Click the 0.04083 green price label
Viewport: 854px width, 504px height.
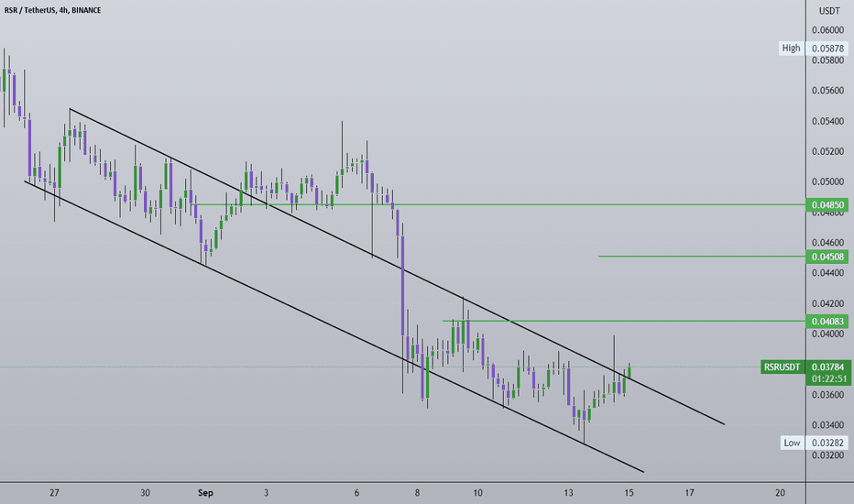827,322
